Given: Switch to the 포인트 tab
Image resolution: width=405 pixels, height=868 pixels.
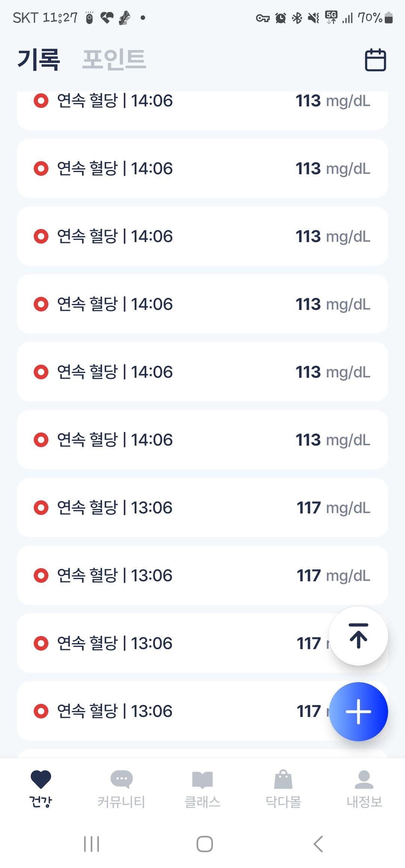Looking at the screenshot, I should pos(114,59).
